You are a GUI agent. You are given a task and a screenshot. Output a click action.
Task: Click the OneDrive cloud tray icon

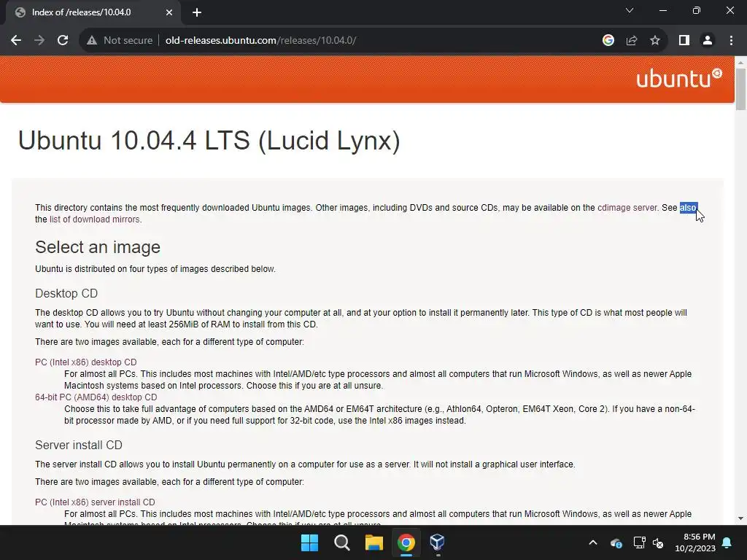(616, 542)
